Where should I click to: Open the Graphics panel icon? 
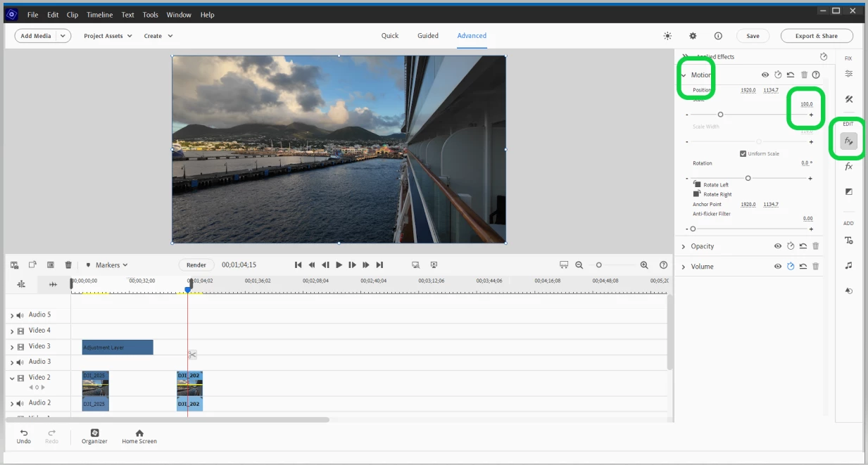848,291
